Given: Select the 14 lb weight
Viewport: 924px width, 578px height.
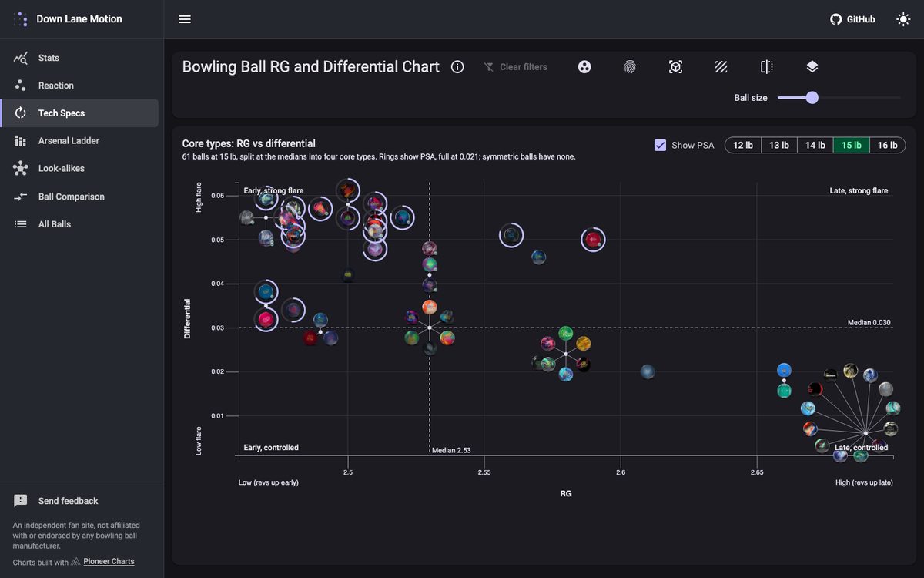Looking at the screenshot, I should coord(815,145).
